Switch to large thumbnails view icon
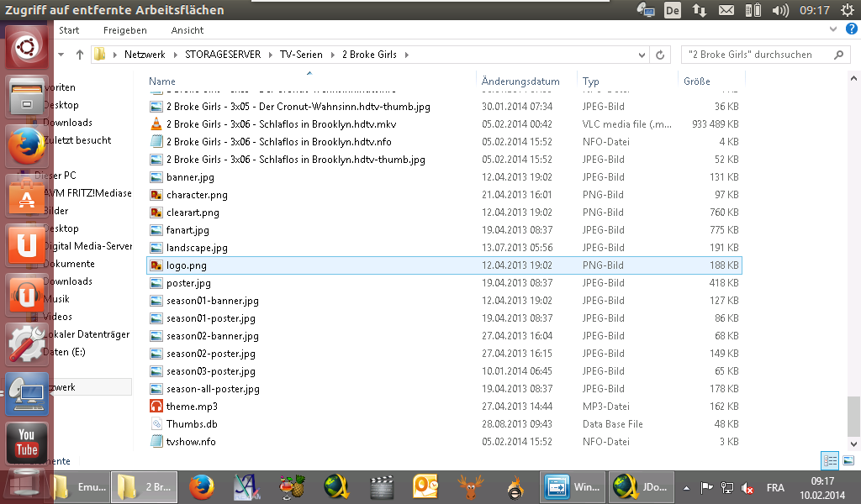Viewport: 861px width, 504px height. 848,460
